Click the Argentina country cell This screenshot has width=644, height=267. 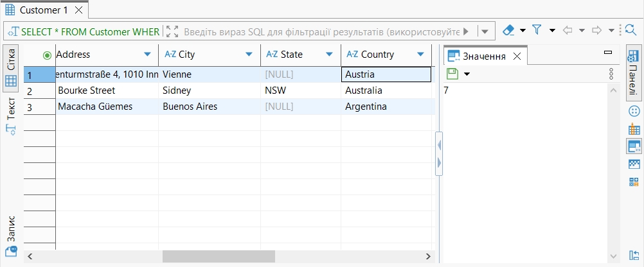click(386, 107)
